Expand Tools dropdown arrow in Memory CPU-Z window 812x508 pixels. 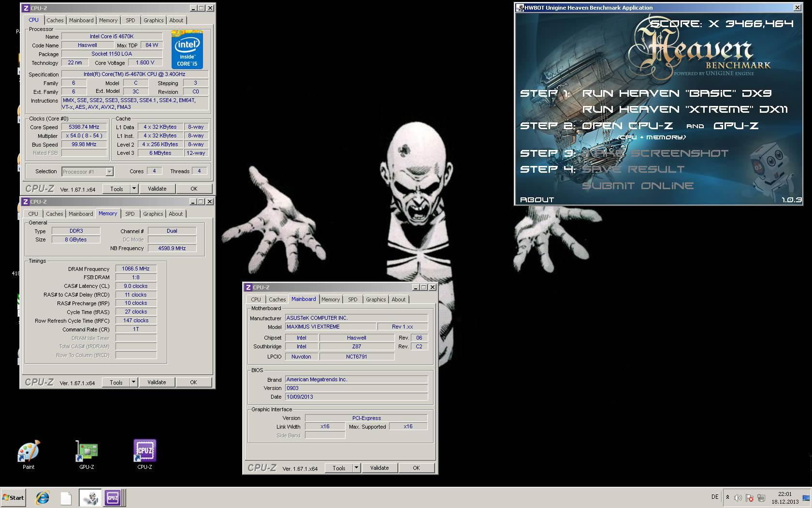(x=134, y=382)
